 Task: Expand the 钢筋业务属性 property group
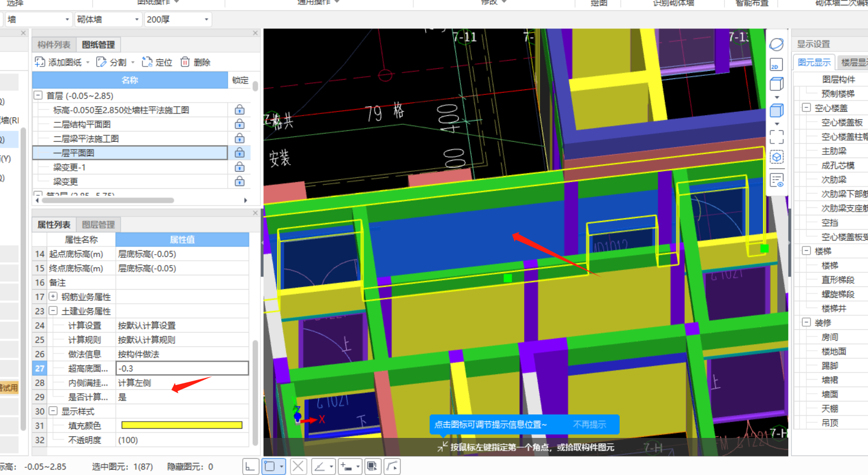tap(53, 297)
